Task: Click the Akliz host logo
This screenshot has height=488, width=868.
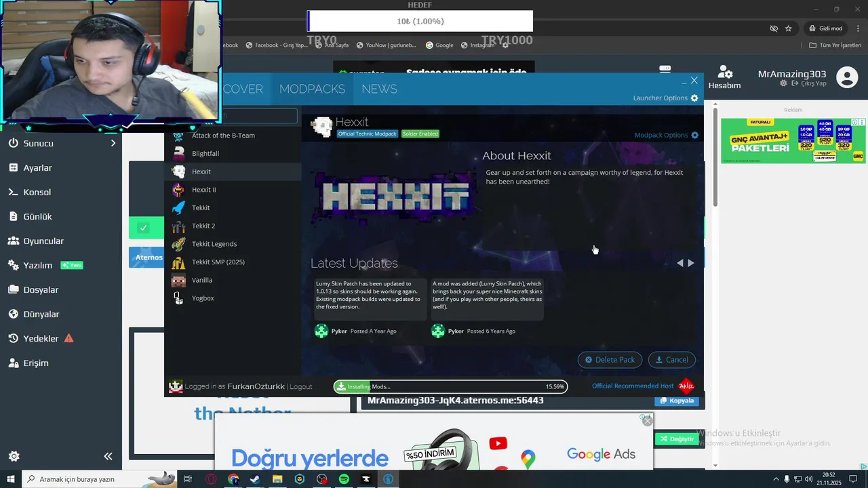Action: coord(686,386)
